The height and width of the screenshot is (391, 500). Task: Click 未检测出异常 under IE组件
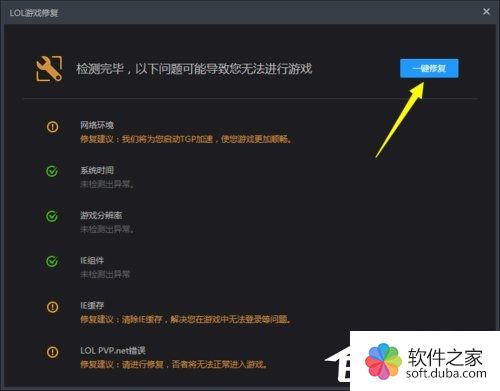click(x=105, y=274)
